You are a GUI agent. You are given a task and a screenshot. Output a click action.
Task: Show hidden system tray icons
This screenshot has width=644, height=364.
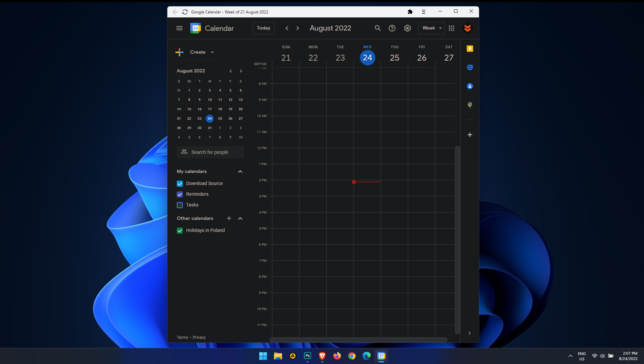[x=571, y=356]
